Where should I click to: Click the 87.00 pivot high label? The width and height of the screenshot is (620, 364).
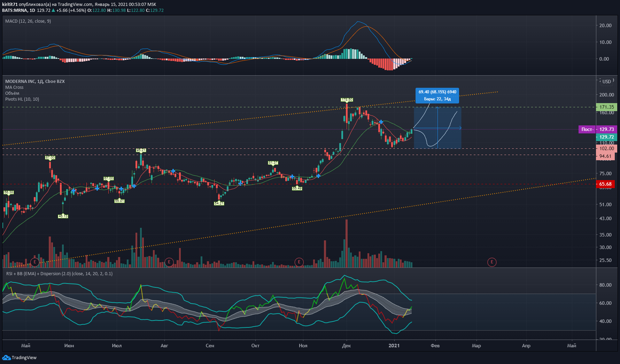50,157
